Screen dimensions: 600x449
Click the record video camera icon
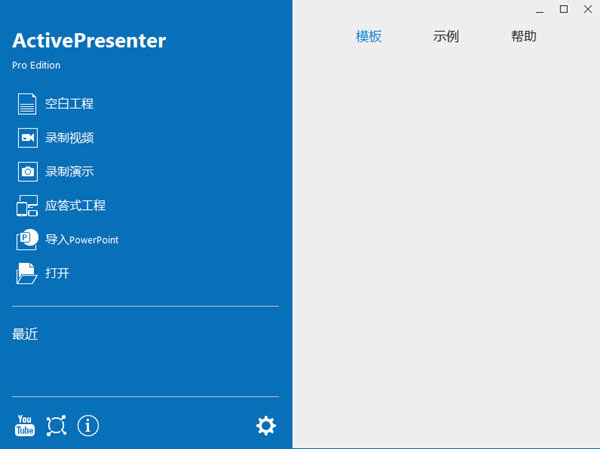coord(28,138)
